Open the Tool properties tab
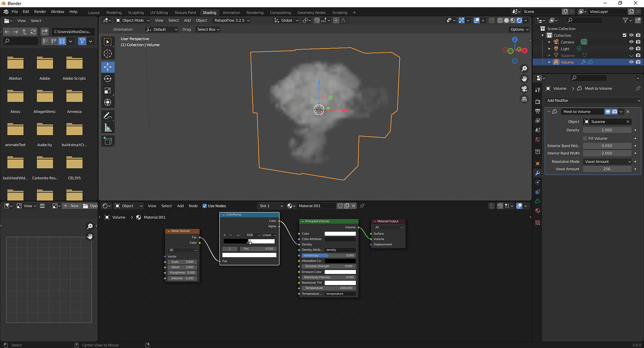Screen dimensions: 644x348 pyautogui.click(x=538, y=90)
